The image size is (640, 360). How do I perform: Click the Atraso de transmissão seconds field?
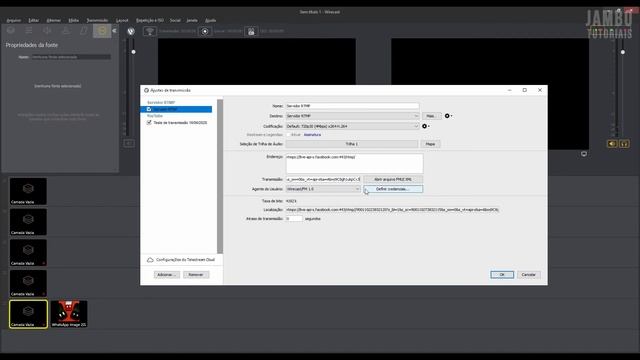[x=294, y=219]
